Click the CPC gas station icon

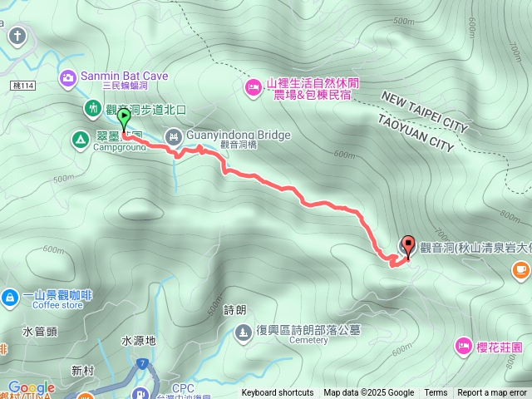[140, 393]
